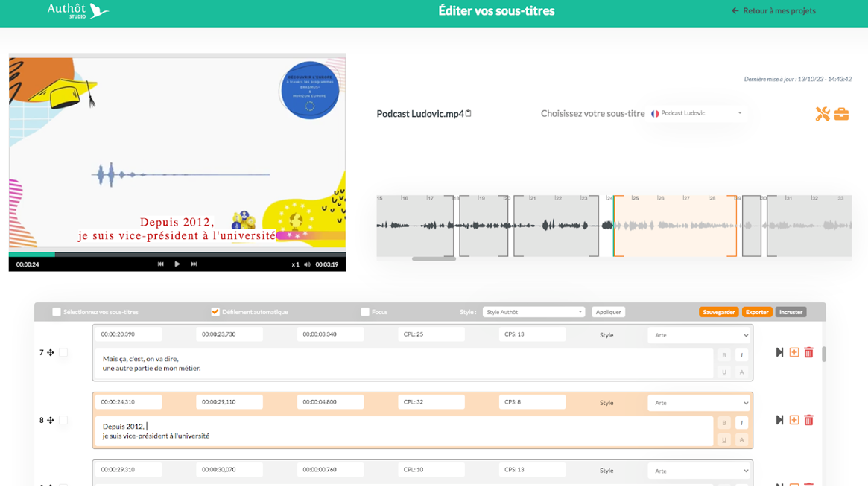The width and height of the screenshot is (868, 487).
Task: Go back via Retour à mes projets
Action: click(x=773, y=10)
